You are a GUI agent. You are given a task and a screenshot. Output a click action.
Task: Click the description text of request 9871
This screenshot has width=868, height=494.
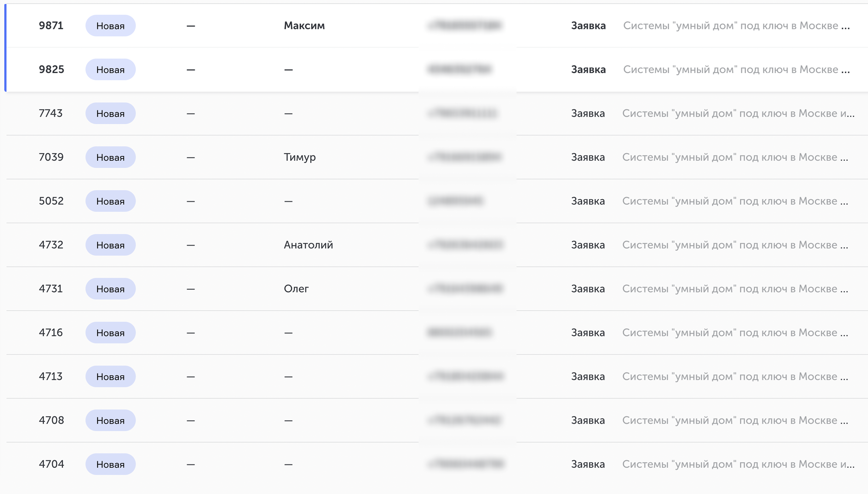[737, 26]
